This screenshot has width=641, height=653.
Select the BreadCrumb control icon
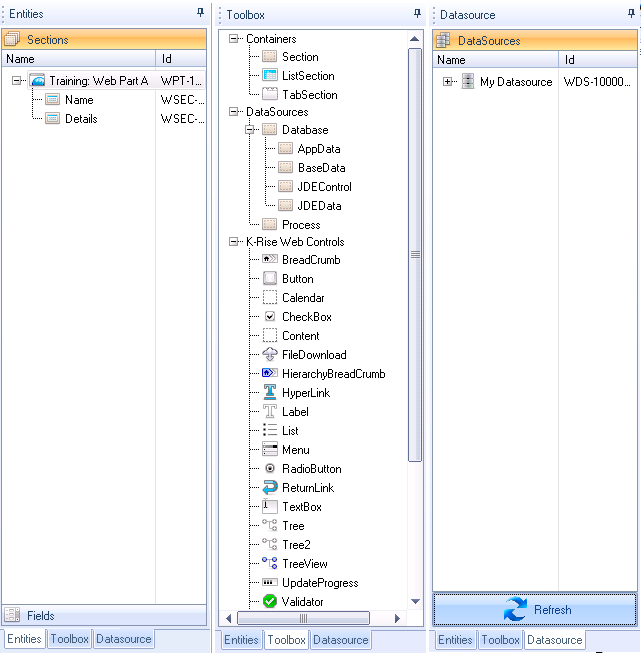tap(269, 259)
